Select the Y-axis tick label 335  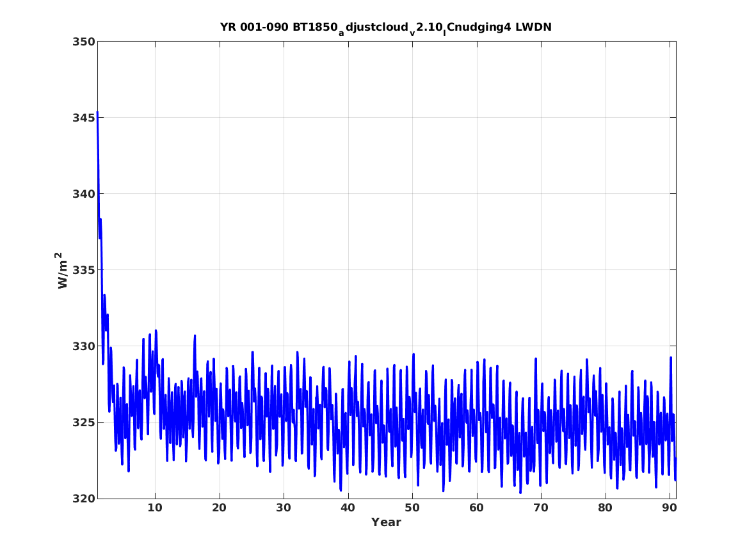coord(83,270)
